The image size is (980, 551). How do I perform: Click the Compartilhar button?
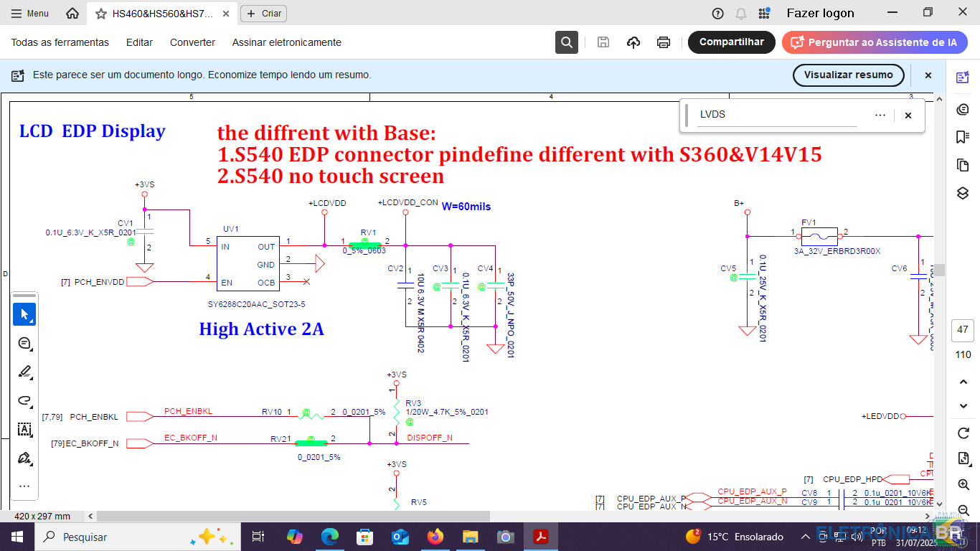pos(731,42)
